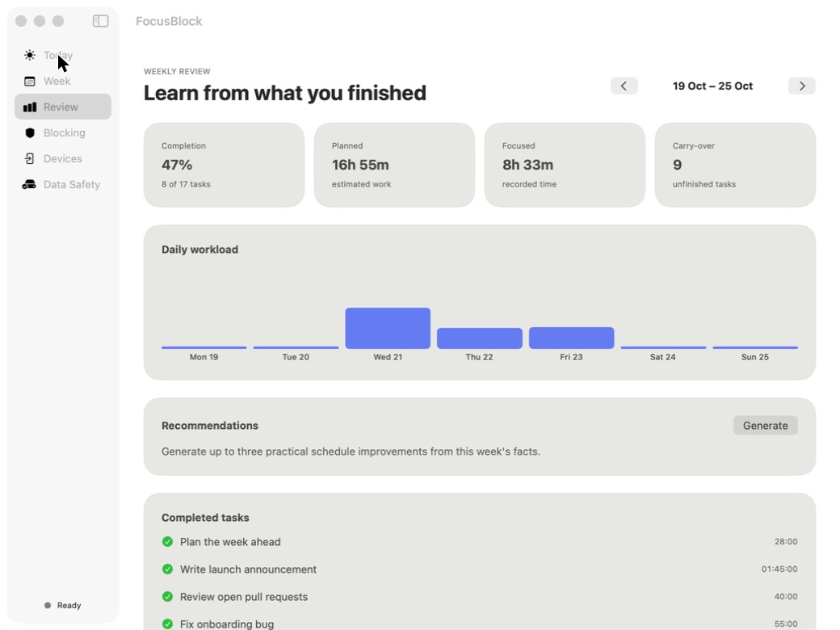Click the Ready status dot
Screen dimensions: 840x630
click(x=48, y=605)
